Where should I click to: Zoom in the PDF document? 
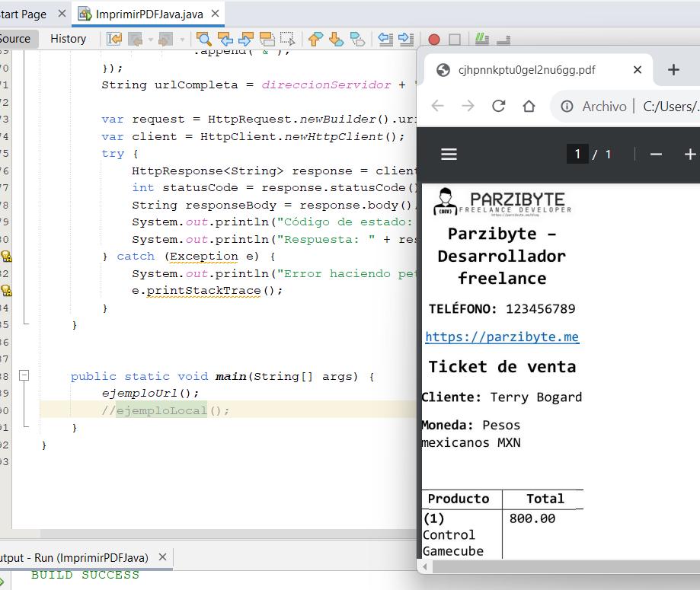click(x=690, y=155)
